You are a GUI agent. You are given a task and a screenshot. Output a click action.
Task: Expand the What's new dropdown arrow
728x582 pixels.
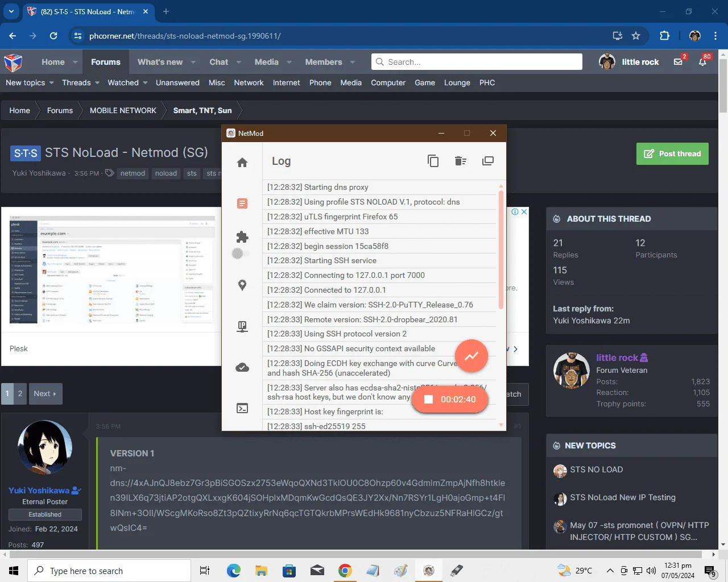pyautogui.click(x=193, y=62)
